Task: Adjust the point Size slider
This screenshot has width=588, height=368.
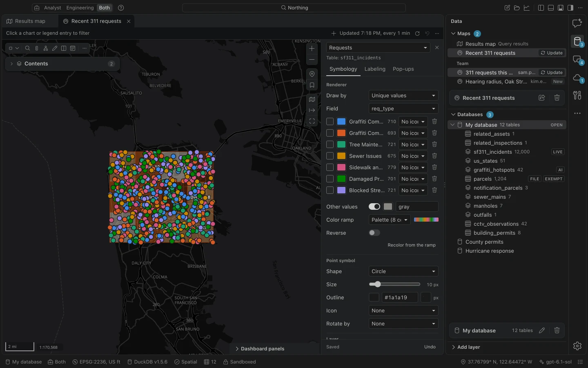Action: pyautogui.click(x=394, y=284)
